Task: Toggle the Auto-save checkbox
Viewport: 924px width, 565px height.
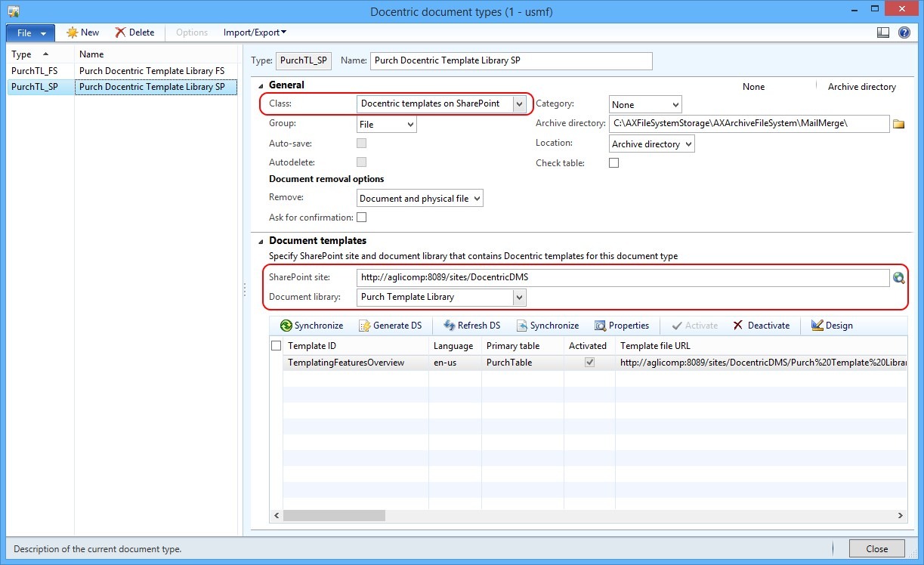Action: pyautogui.click(x=362, y=143)
